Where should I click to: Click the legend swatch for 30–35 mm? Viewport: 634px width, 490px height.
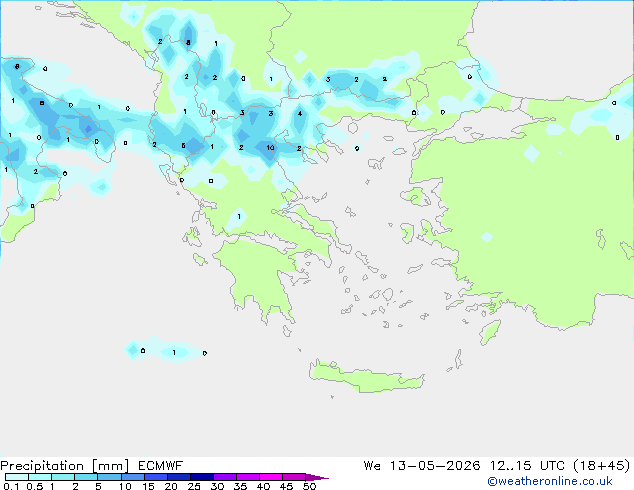pyautogui.click(x=224, y=477)
